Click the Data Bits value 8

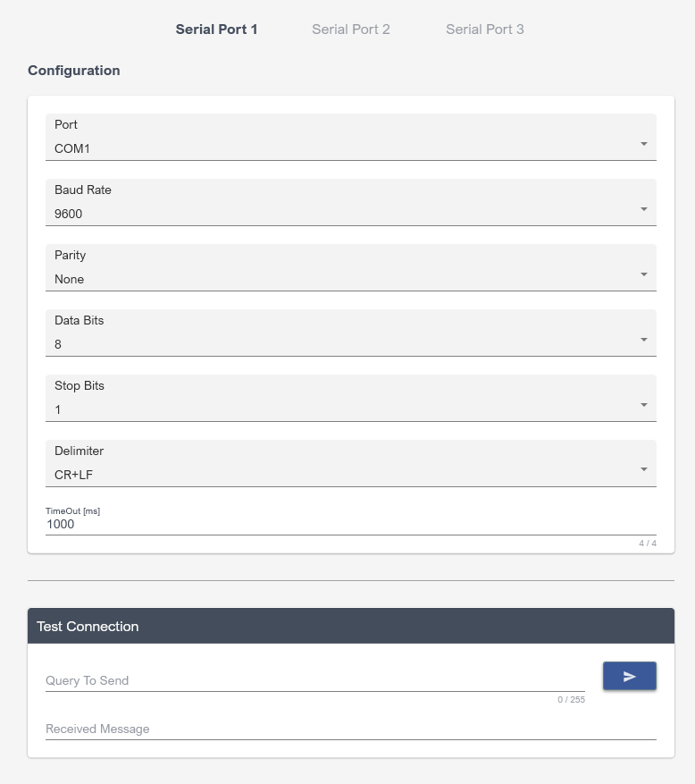coord(58,344)
